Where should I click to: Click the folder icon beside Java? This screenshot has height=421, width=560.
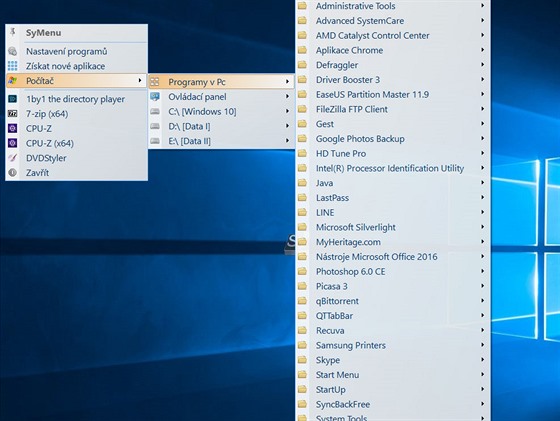302,183
